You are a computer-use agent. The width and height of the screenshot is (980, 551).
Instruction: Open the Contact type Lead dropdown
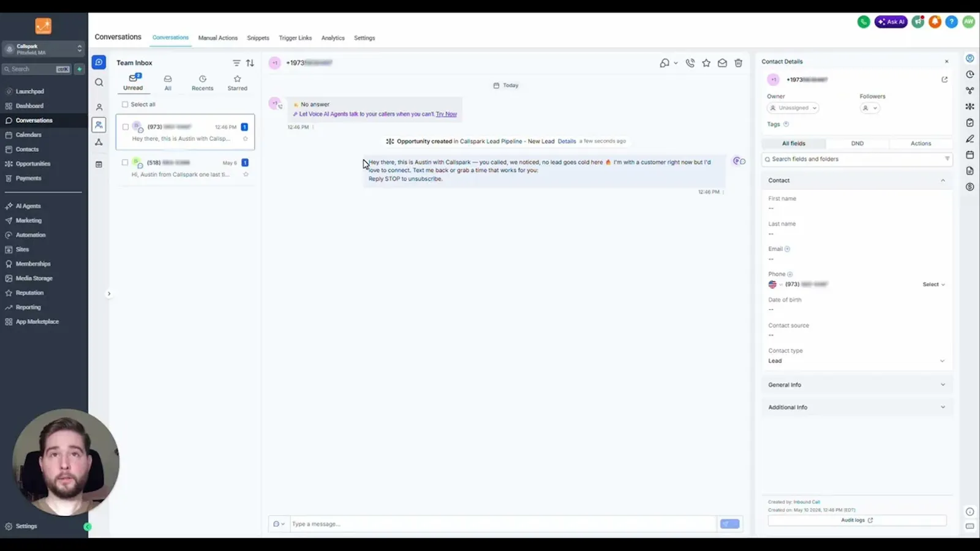(857, 361)
